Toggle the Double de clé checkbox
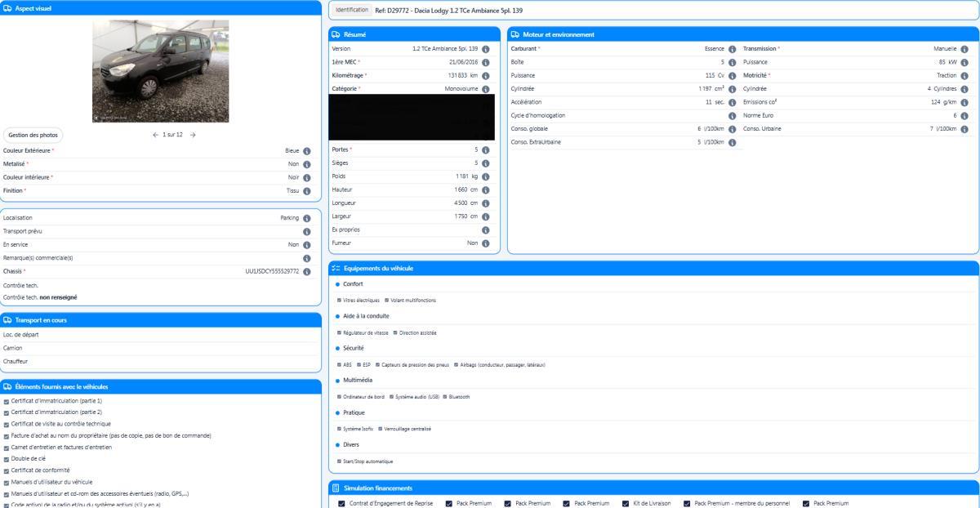The height and width of the screenshot is (508, 980). point(7,458)
